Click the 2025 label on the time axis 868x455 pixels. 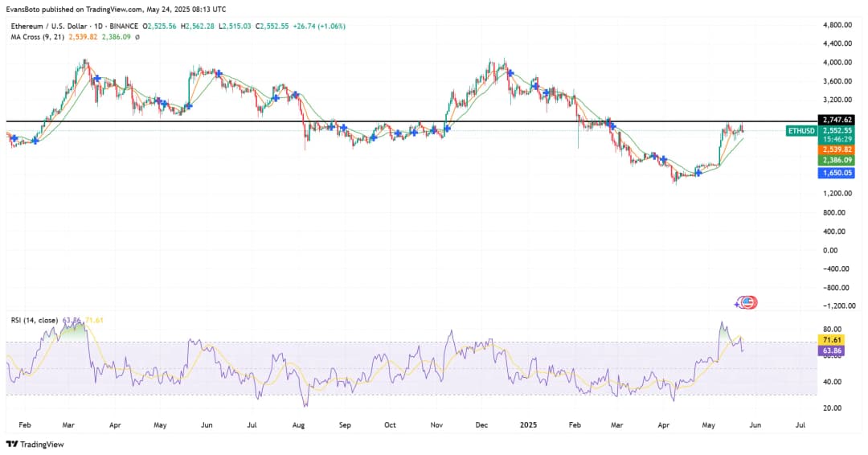[x=527, y=423]
